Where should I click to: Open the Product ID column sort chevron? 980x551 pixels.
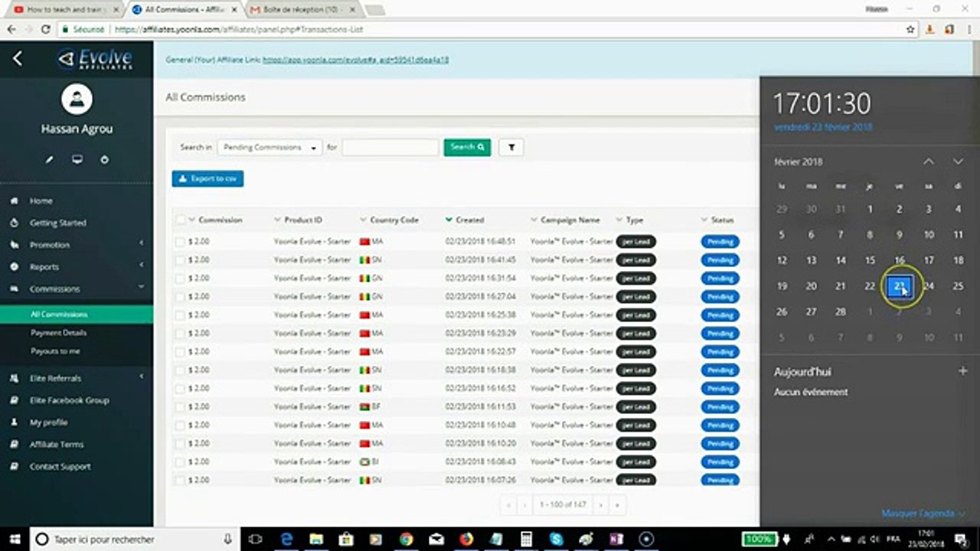click(278, 220)
